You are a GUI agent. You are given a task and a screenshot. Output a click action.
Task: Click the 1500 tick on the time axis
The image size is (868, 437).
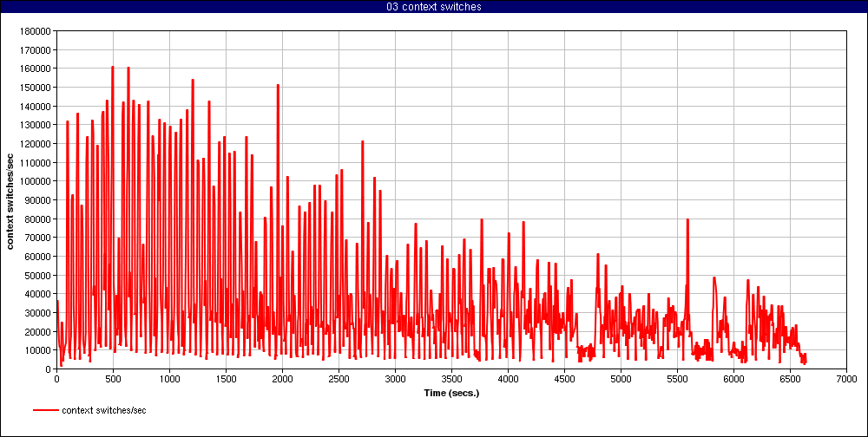coord(226,379)
